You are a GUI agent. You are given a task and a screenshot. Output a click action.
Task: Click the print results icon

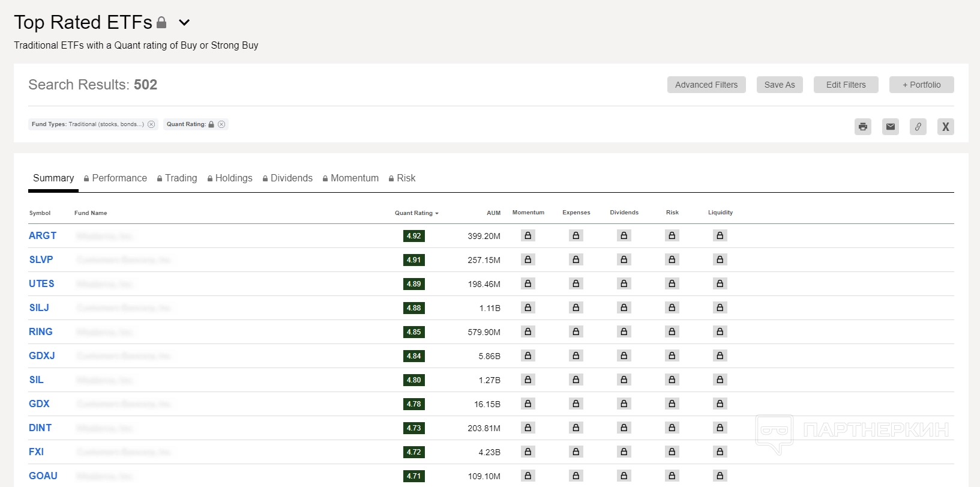pyautogui.click(x=862, y=127)
